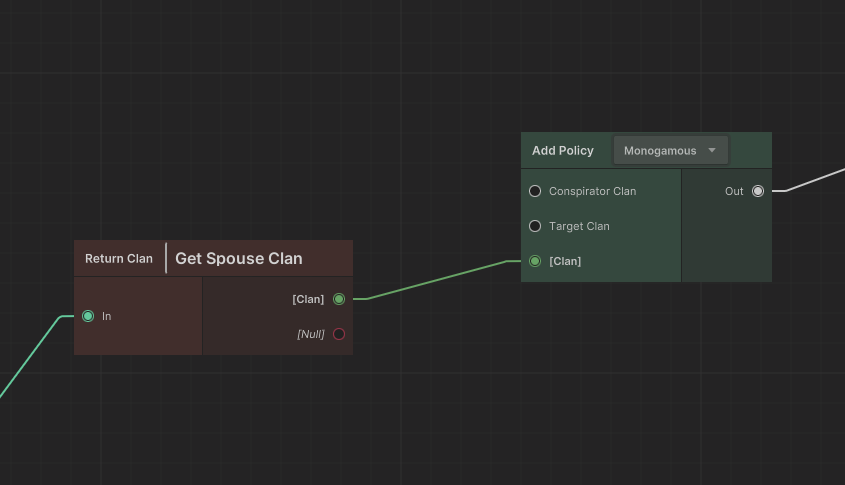The width and height of the screenshot is (845, 485).
Task: Click the Get Spouse Clan title text
Action: coord(239,259)
